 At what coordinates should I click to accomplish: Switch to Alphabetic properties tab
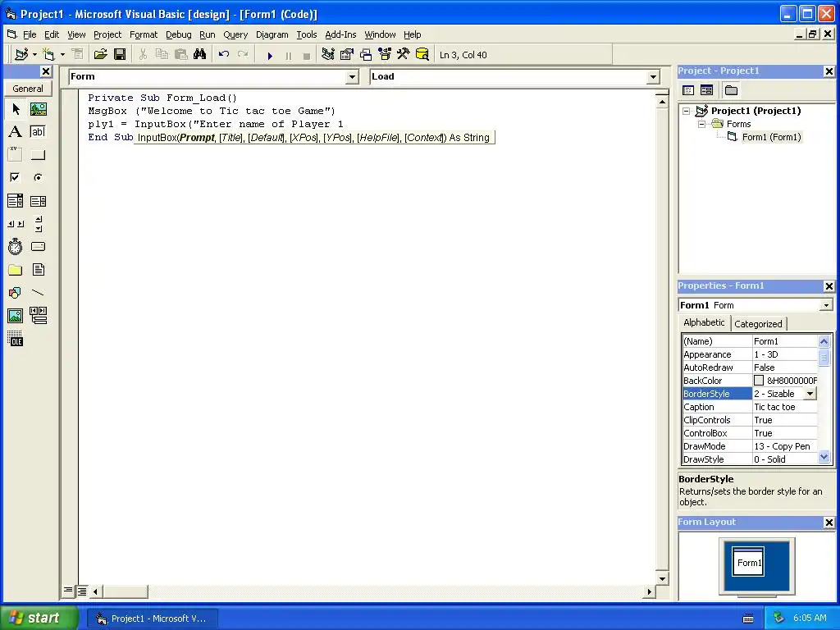tap(704, 322)
